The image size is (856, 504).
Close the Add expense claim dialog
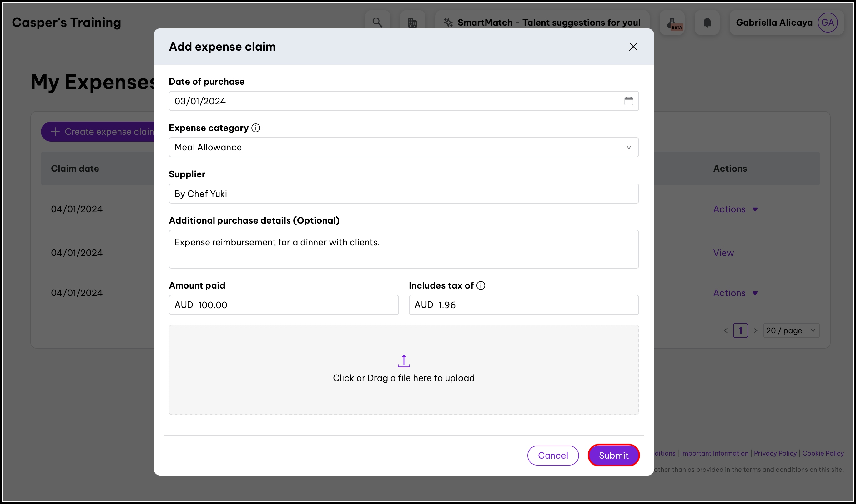point(633,47)
